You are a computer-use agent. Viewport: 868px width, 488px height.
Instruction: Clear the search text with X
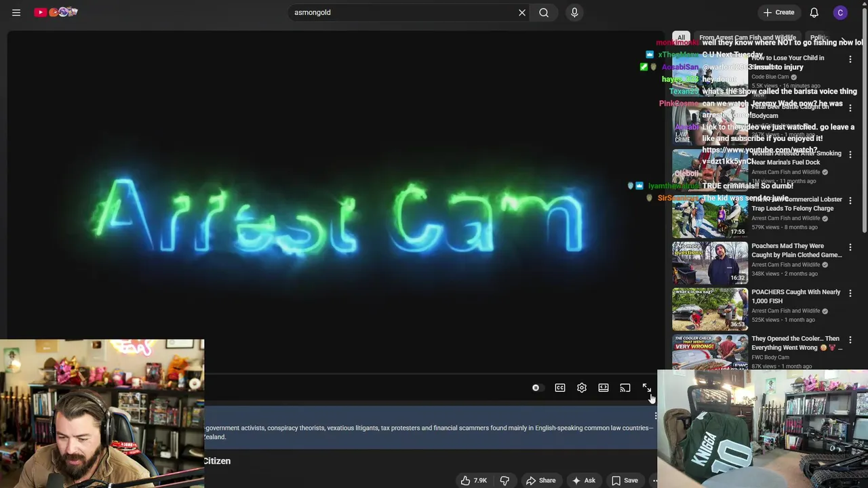tap(522, 12)
